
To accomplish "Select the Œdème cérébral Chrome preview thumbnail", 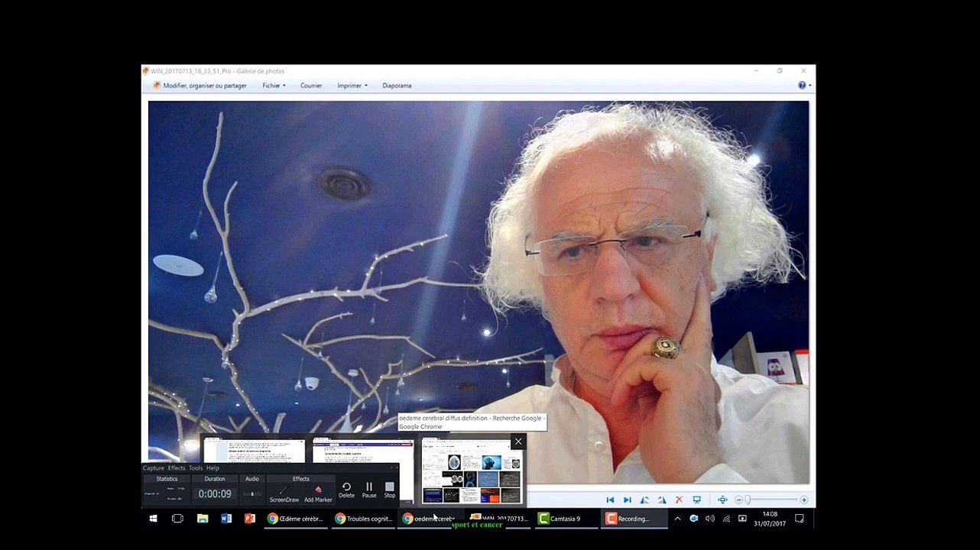I will click(x=254, y=451).
